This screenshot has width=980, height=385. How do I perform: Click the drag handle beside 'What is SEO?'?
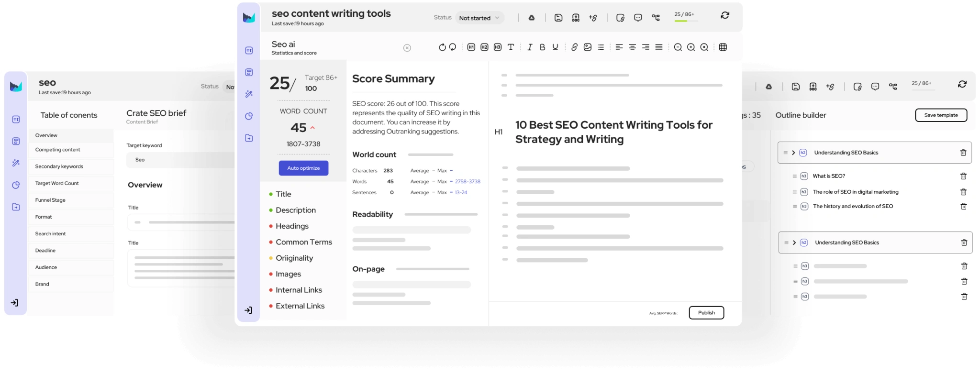point(795,176)
